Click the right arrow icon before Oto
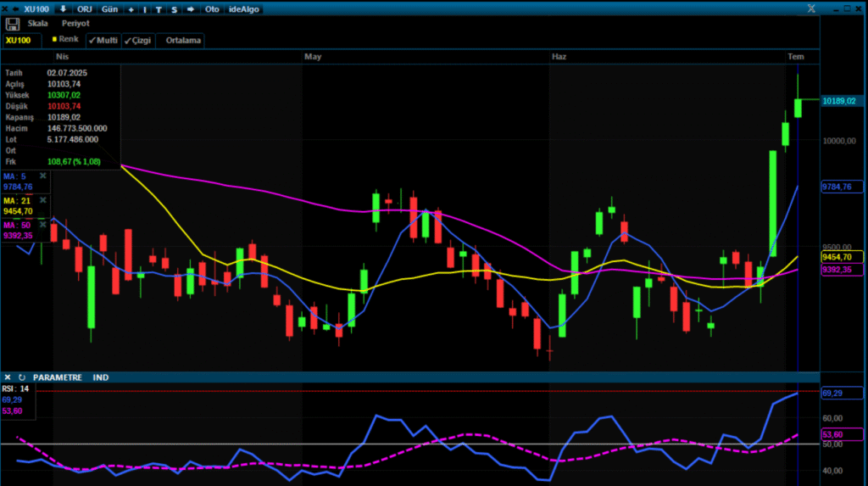The height and width of the screenshot is (486, 868). click(191, 8)
